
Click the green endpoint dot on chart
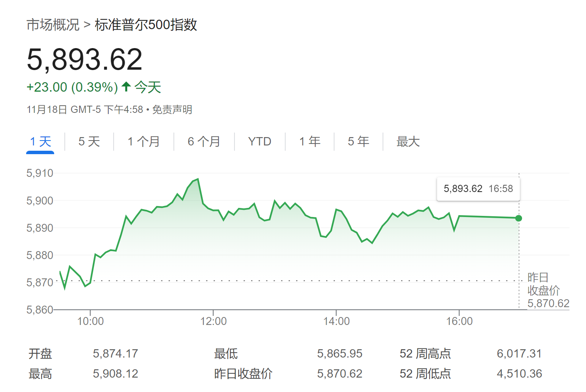(519, 218)
